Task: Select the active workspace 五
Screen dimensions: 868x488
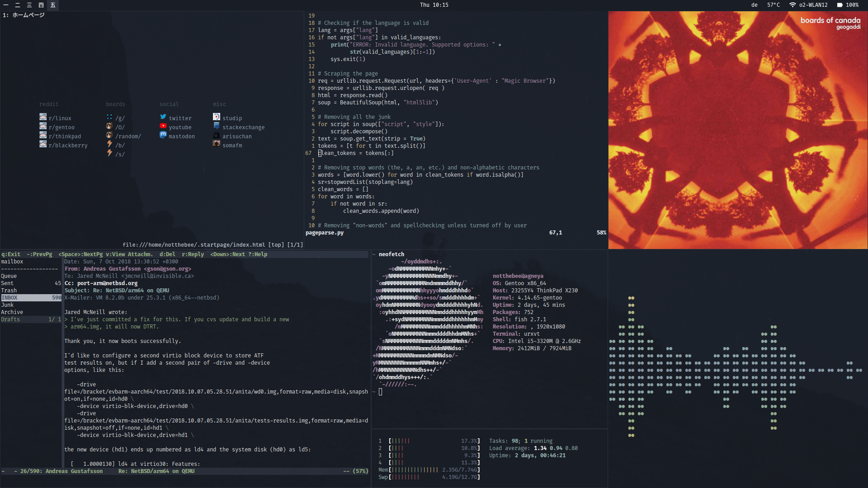Action: [53, 5]
